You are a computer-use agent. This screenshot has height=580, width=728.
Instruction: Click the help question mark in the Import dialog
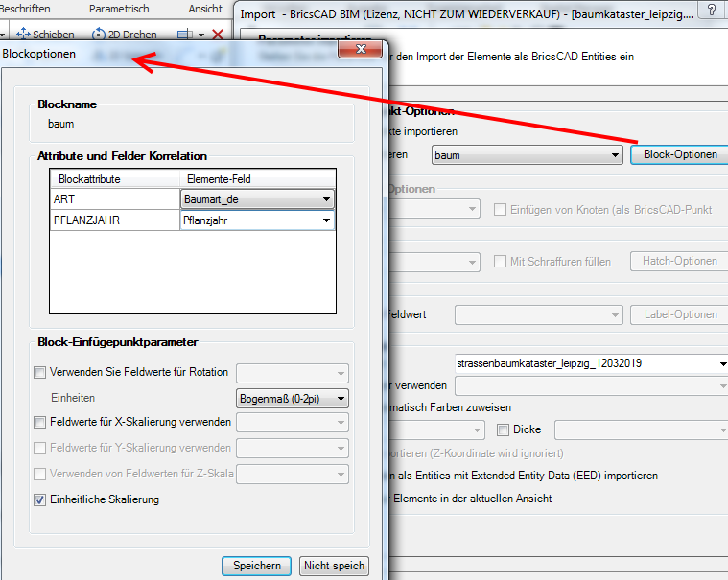coord(710,11)
